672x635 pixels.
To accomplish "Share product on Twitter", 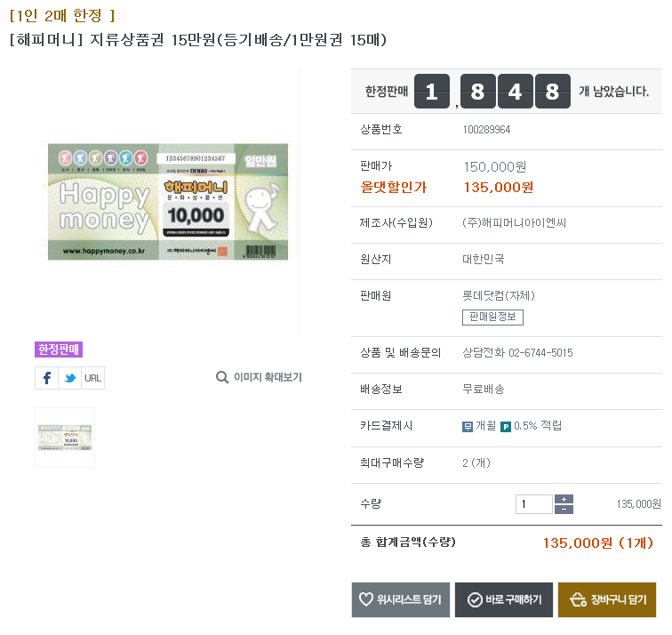I will point(69,378).
